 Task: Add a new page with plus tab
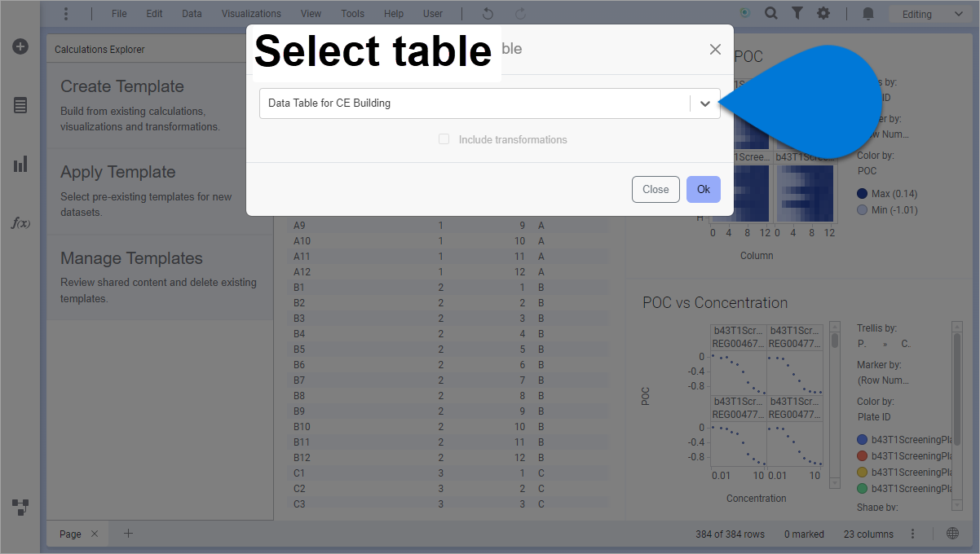(128, 534)
